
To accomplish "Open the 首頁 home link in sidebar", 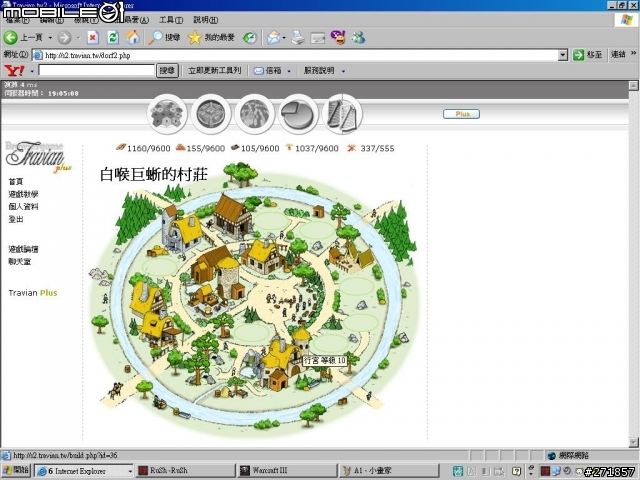I will 16,182.
